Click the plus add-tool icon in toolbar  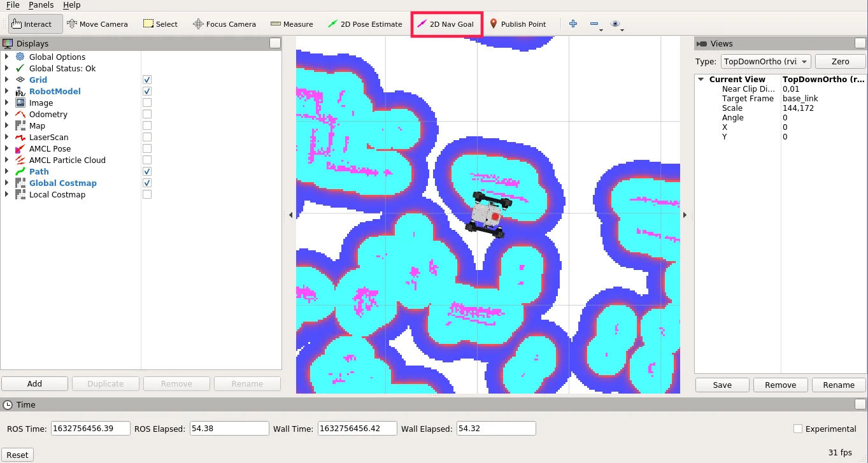point(573,24)
